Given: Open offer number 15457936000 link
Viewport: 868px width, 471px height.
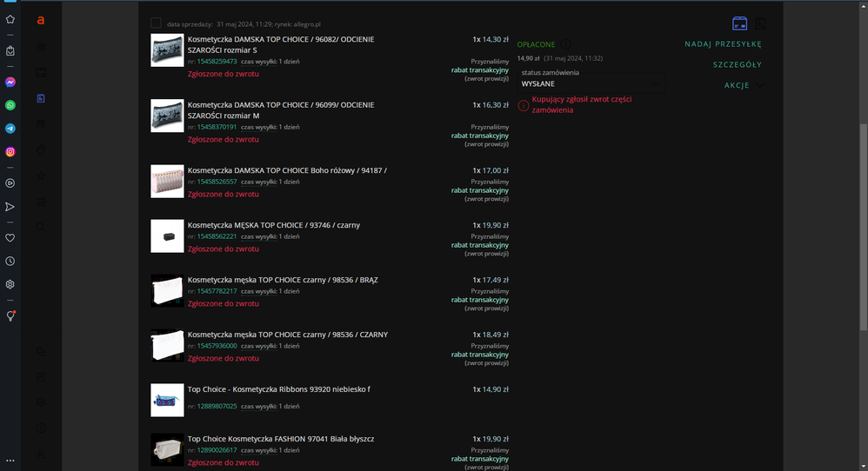Looking at the screenshot, I should (x=217, y=346).
